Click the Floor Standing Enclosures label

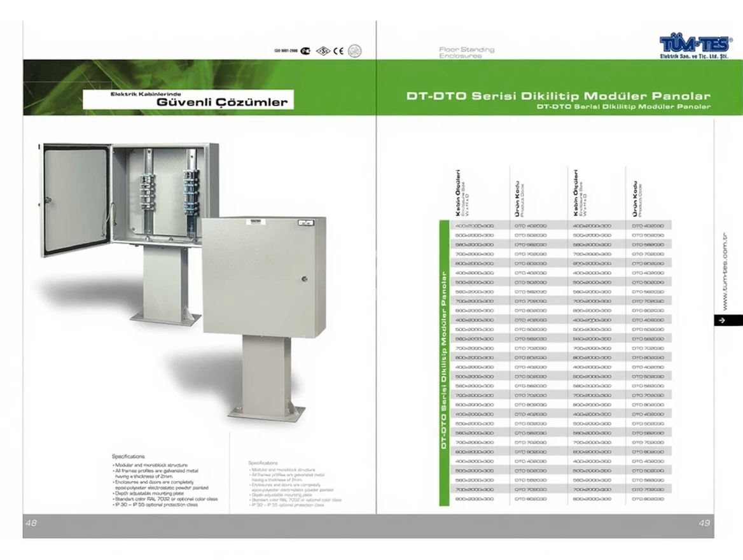[x=466, y=52]
